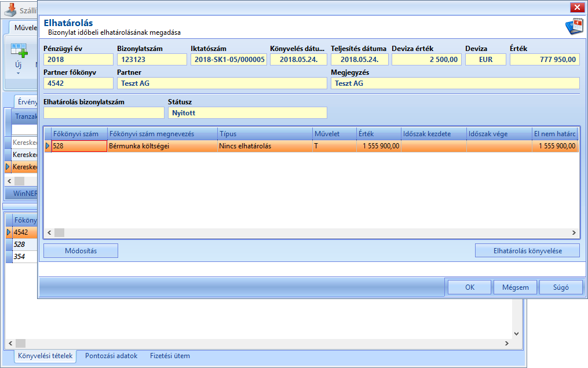The width and height of the screenshot is (588, 368).
Task: Select the 354 row in background Főköny list
Action: [x=25, y=257]
